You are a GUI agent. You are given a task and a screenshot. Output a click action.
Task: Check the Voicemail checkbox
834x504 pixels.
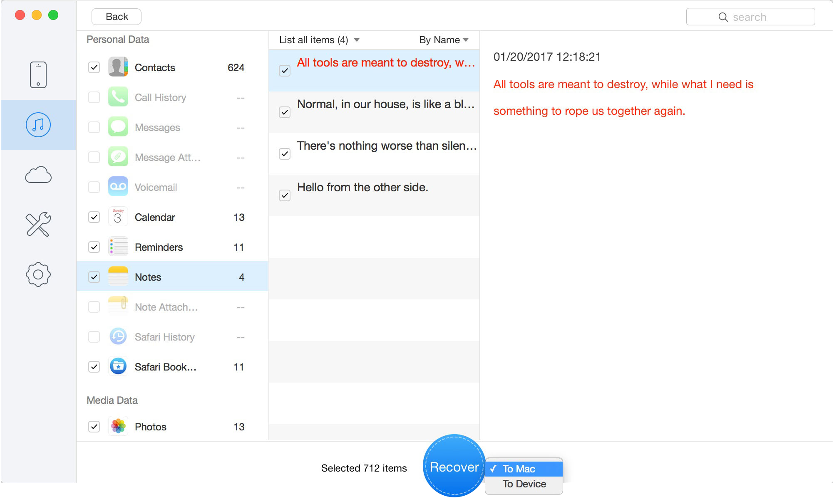pyautogui.click(x=94, y=187)
